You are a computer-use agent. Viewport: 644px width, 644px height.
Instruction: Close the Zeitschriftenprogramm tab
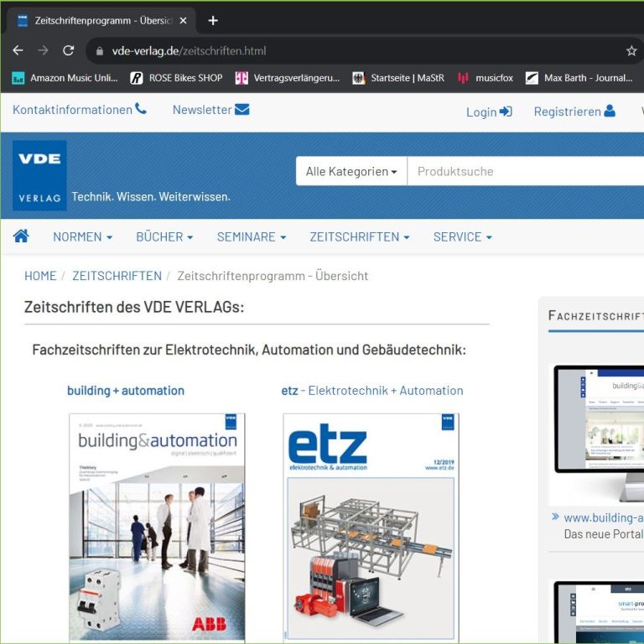183,20
